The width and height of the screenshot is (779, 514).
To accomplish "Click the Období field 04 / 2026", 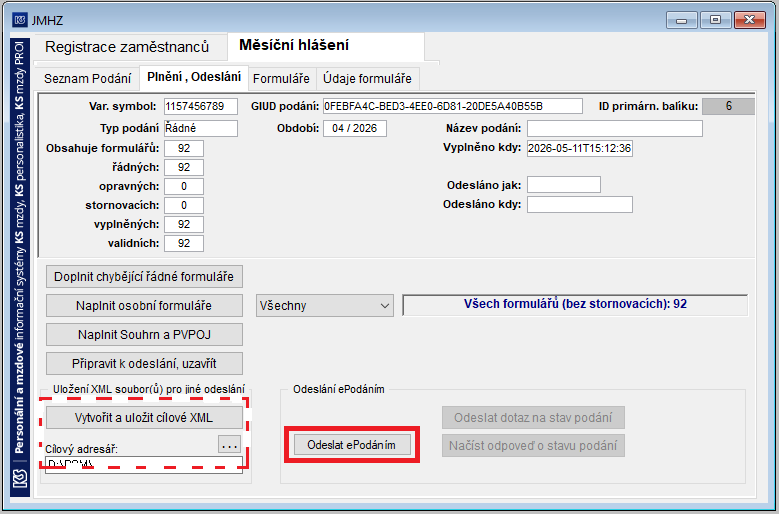I will 355,128.
